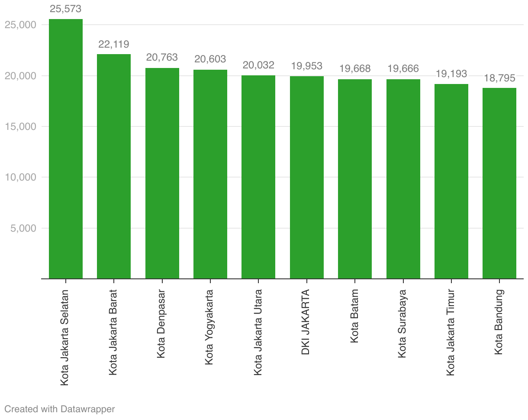Click the 18,795 value label

click(x=499, y=78)
